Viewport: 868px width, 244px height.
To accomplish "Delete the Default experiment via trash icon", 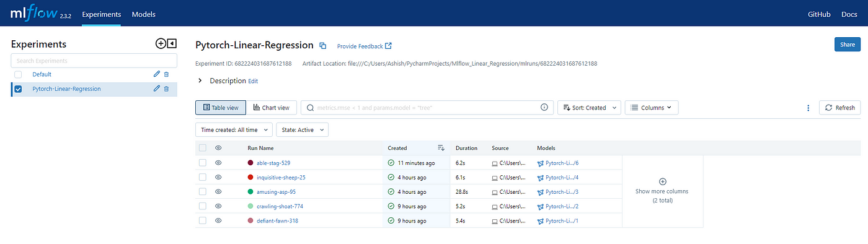I will pos(166,74).
